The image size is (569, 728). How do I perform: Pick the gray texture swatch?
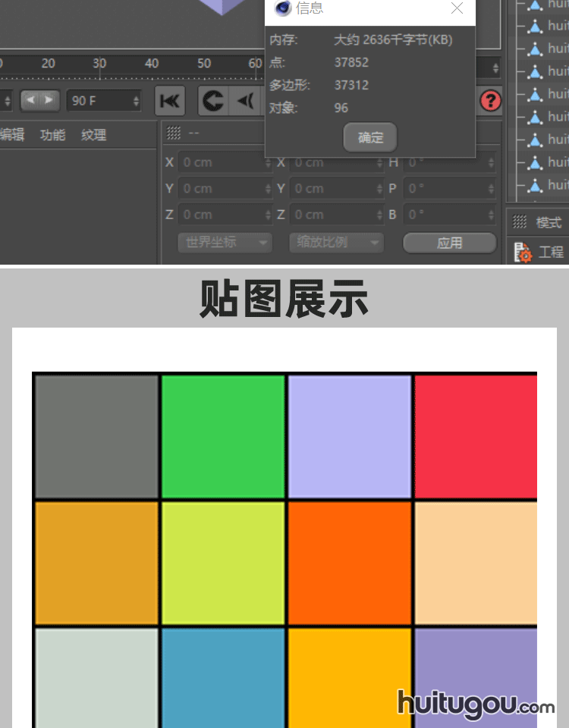point(96,437)
